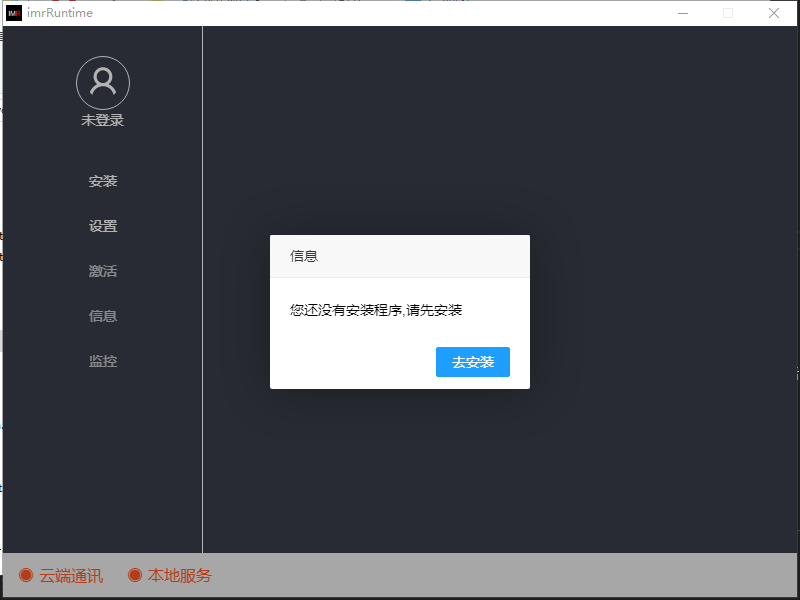Click the 云端通讯 status label
This screenshot has height=600, width=800.
click(71, 576)
